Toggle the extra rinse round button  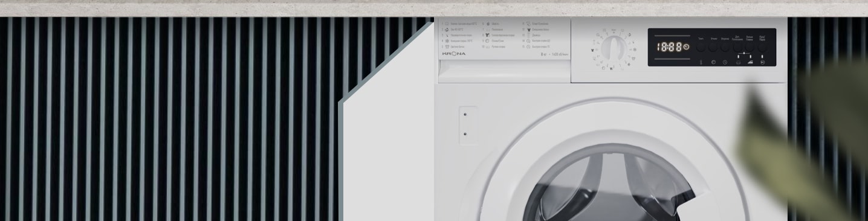[737, 47]
